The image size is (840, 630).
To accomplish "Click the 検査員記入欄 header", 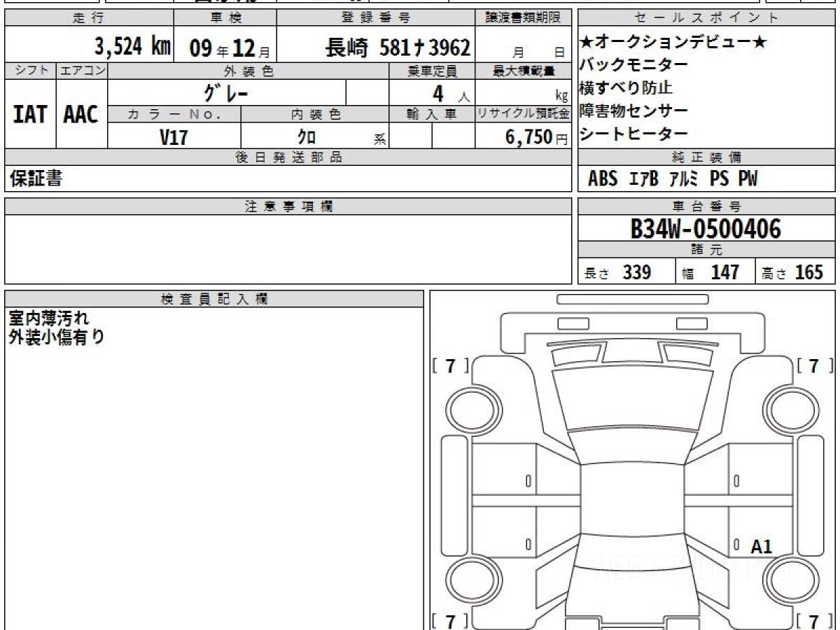I will tap(214, 299).
